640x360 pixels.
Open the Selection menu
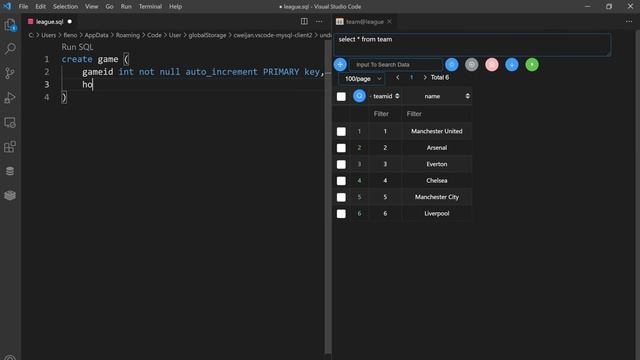pos(65,7)
